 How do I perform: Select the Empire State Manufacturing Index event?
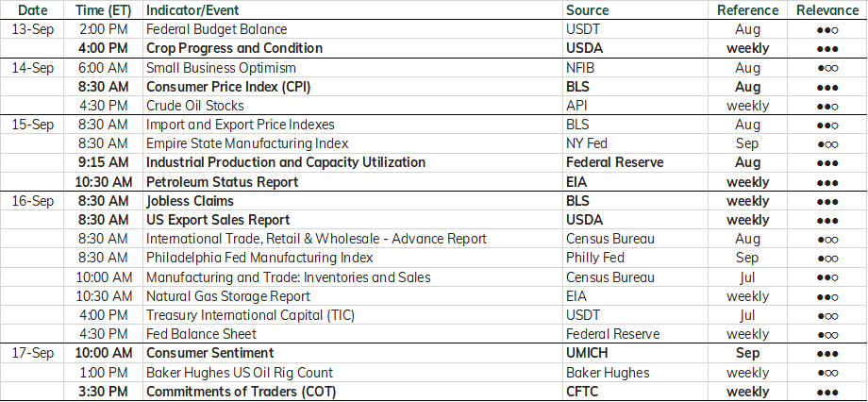(247, 143)
